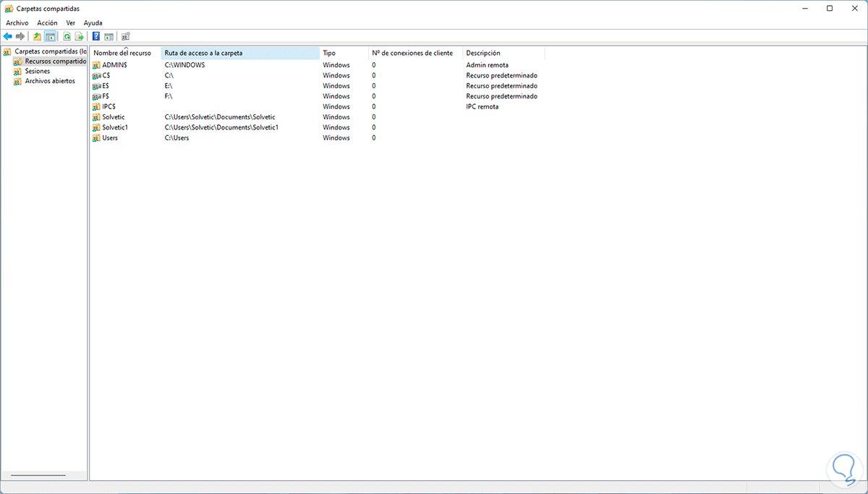Click the F:\ folder path
The width and height of the screenshot is (868, 494).
click(x=169, y=96)
